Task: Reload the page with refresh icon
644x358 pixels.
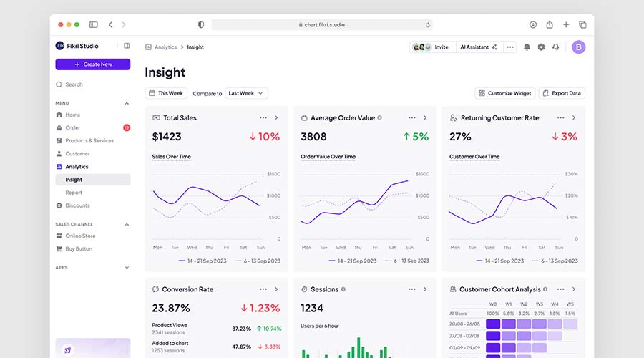Action: tap(428, 24)
